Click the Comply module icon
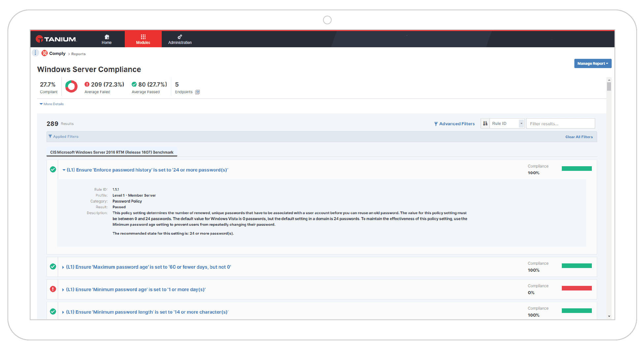The width and height of the screenshot is (644, 347). coord(45,53)
